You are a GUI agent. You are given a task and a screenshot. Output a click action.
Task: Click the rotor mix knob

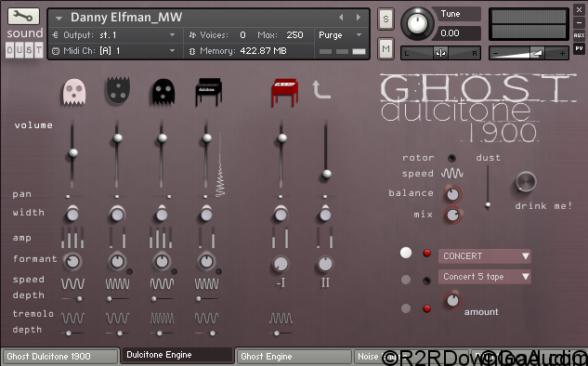[x=452, y=215]
